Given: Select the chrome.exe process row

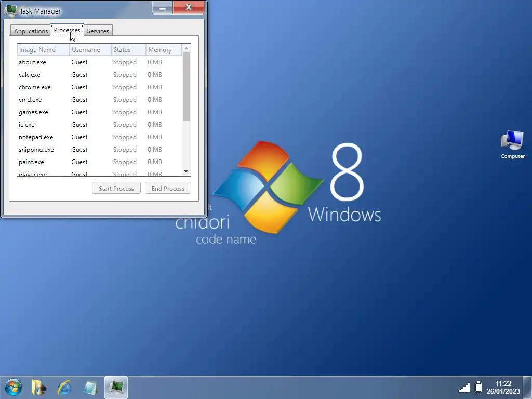Looking at the screenshot, I should [x=99, y=87].
